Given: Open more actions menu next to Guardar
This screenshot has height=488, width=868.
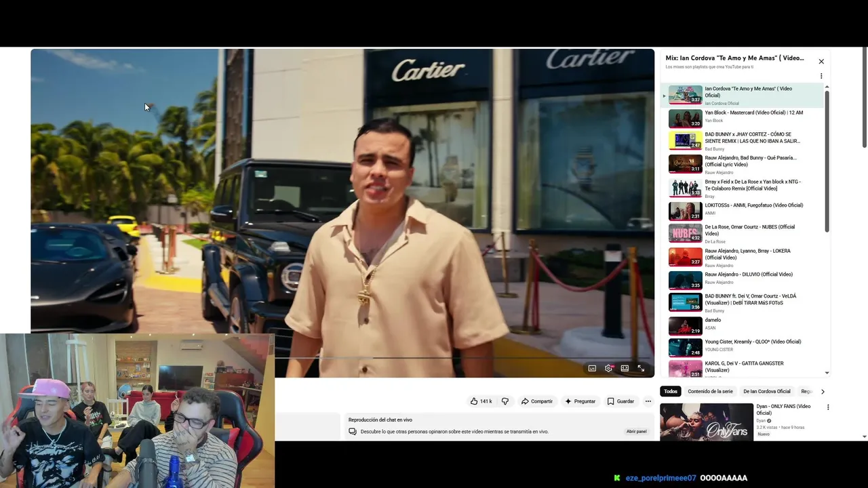Looking at the screenshot, I should [648, 401].
